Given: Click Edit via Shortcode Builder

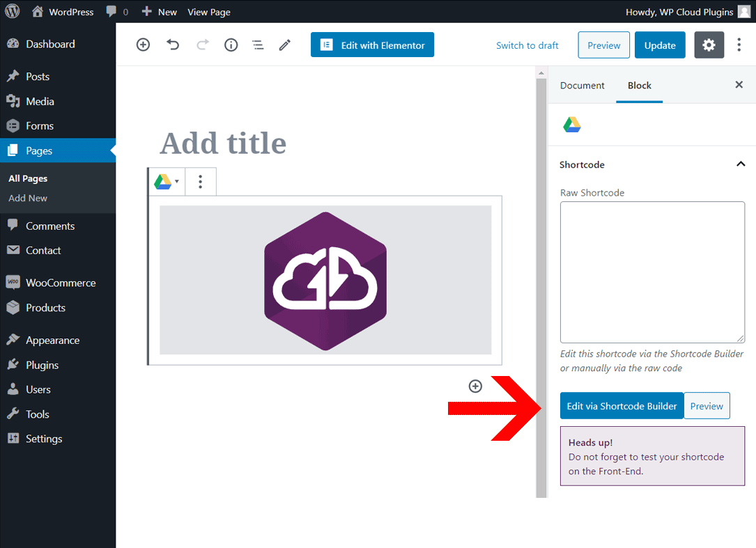Looking at the screenshot, I should click(622, 406).
